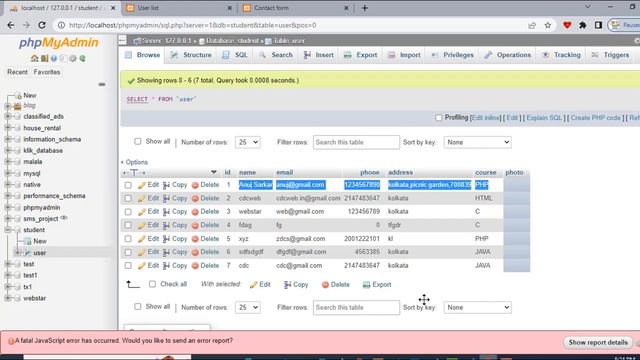Collapse the navigation panel link icon
Image resolution: width=640 pixels, height=360 pixels.
coord(102,84)
